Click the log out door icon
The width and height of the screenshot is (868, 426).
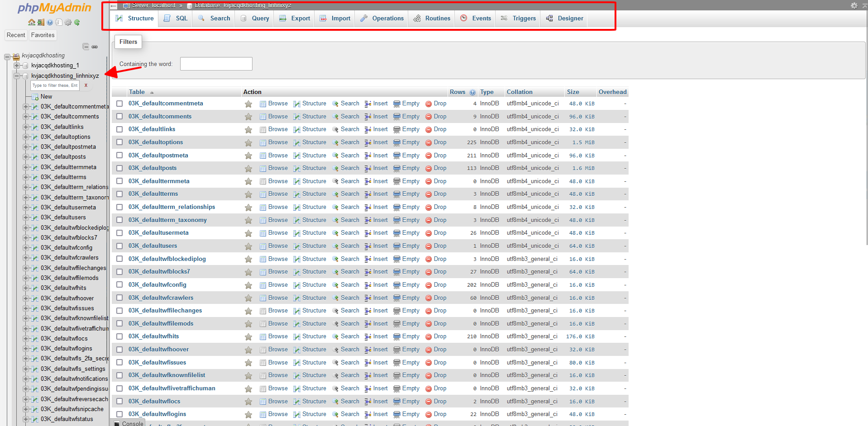point(41,22)
